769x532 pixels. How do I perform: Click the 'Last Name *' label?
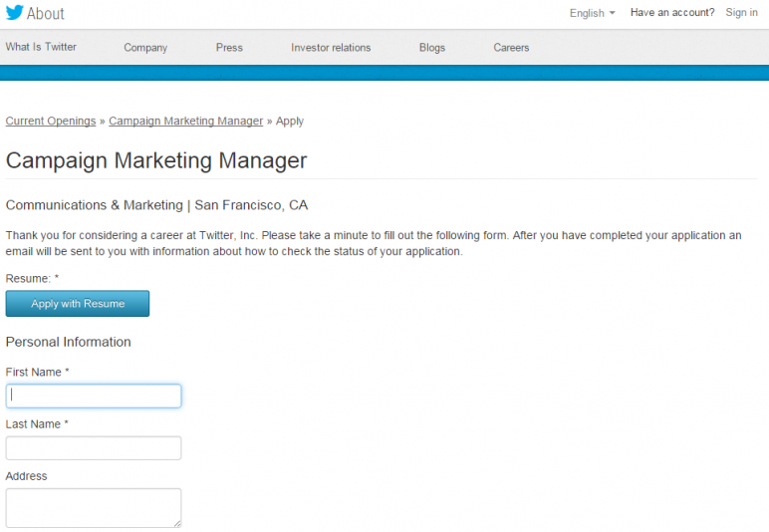37,424
